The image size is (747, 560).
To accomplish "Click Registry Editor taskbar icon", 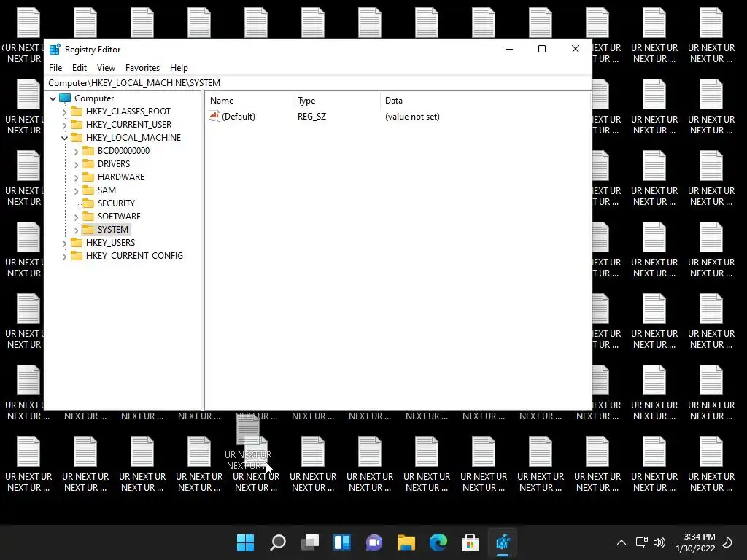I will 503,542.
